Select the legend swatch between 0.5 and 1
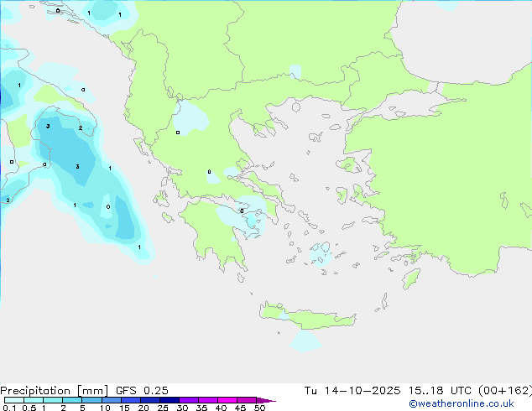Viewport: 532px width, 411px height. click(x=34, y=400)
